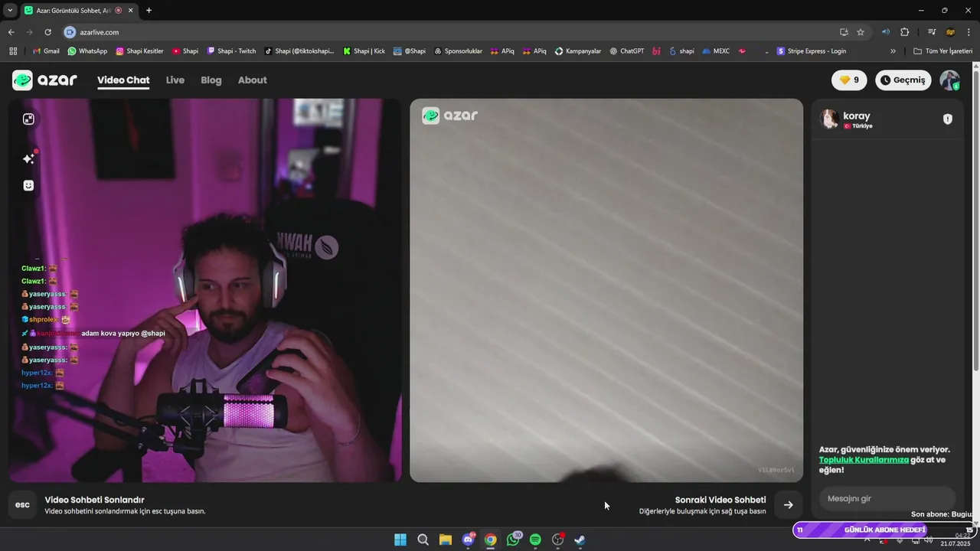This screenshot has width=980, height=551.
Task: Open the profile avatar menu
Action: (x=949, y=80)
